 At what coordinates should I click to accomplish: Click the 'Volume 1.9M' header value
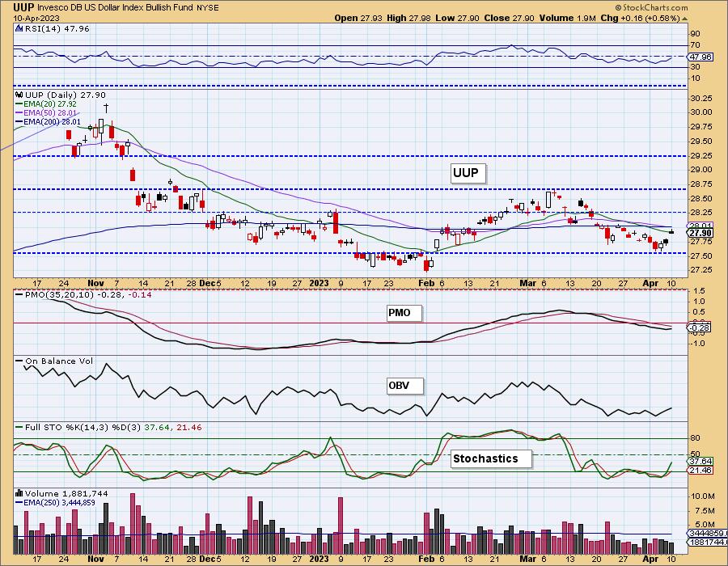567,18
